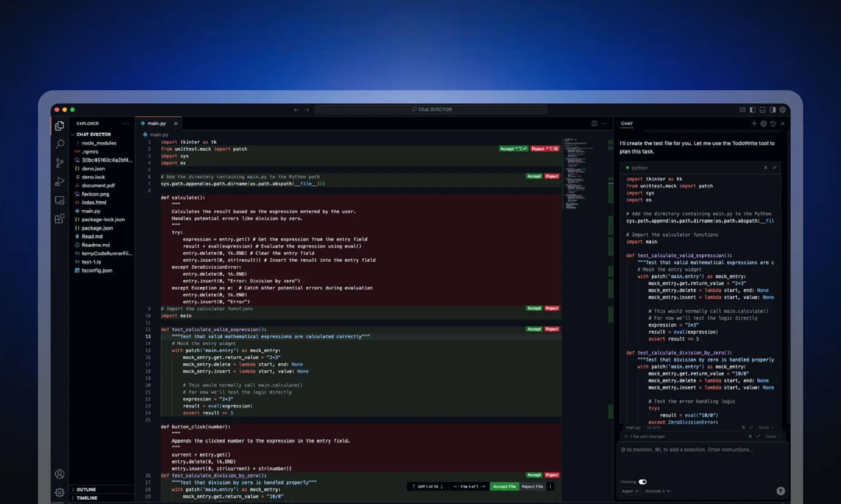Open the Extensions view
Screen dimensions: 841x504
tap(60, 219)
